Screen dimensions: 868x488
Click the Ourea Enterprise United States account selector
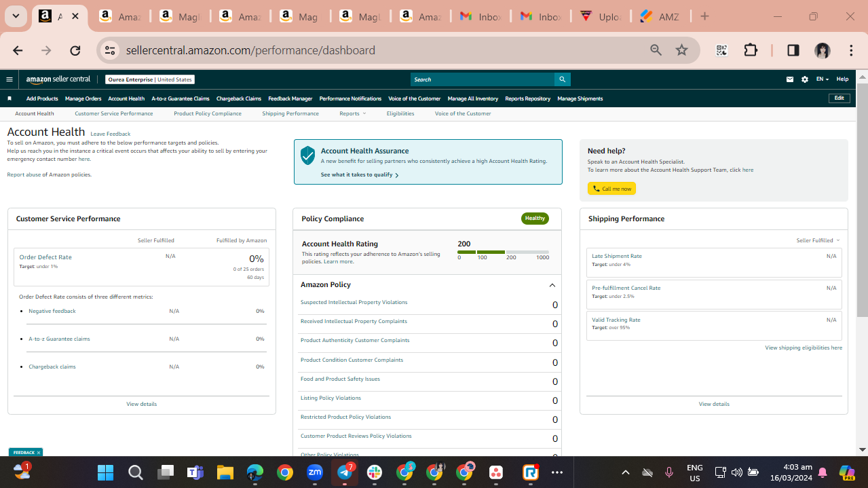[x=150, y=79]
